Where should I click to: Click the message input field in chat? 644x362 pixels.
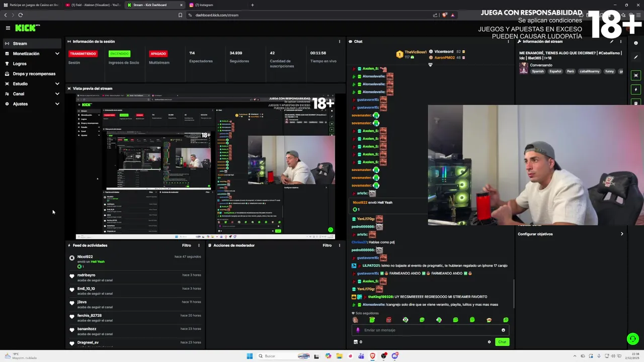[x=430, y=330]
